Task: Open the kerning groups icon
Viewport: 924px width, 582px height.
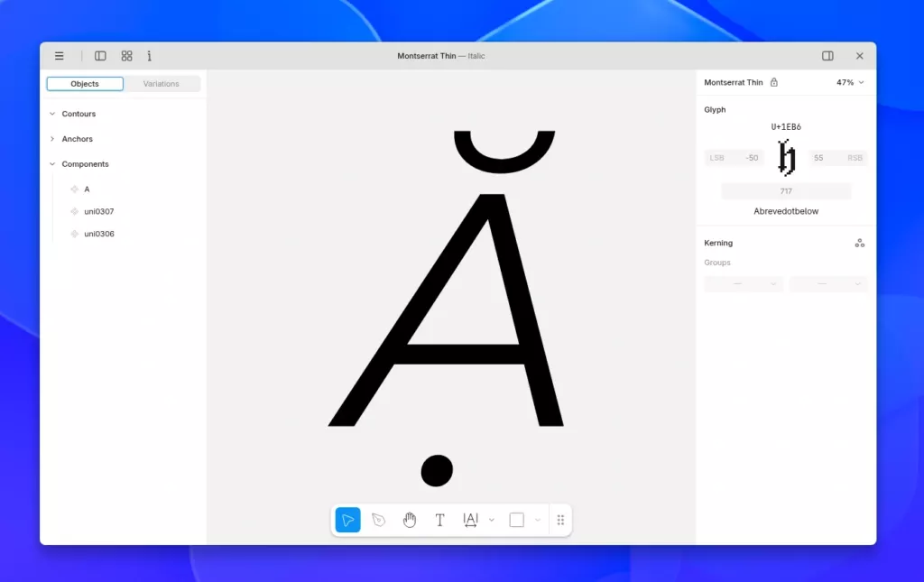Action: click(x=860, y=243)
